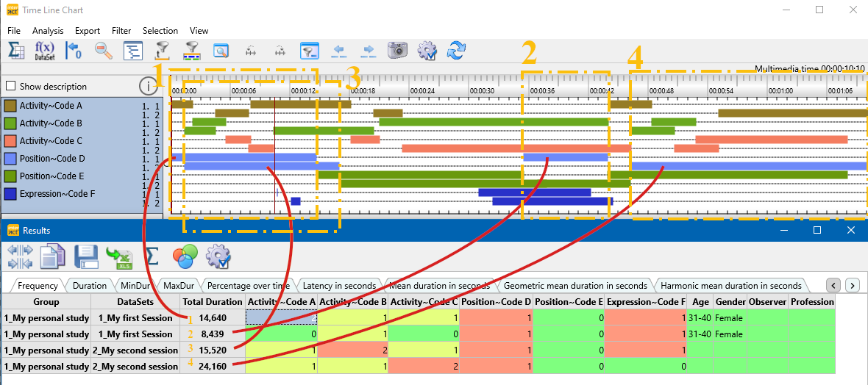Screen dimensions: 868x385
Task: Toggle the highlighted filter window icon
Action: click(x=310, y=51)
